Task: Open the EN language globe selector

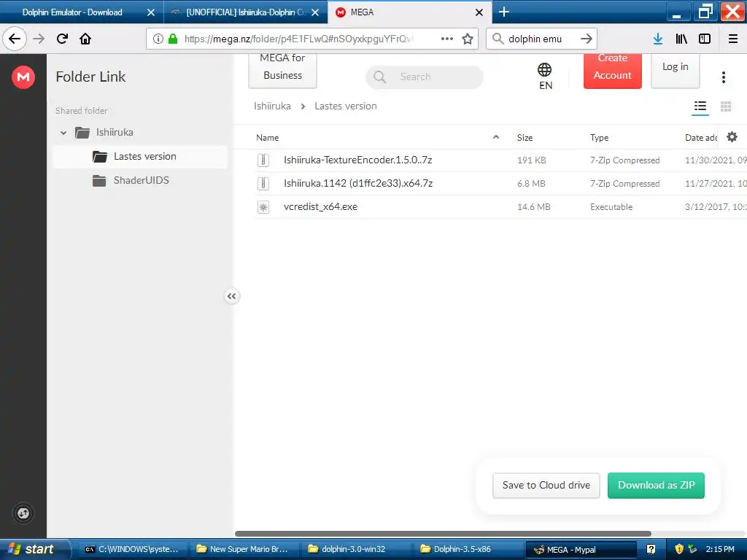Action: 545,76
